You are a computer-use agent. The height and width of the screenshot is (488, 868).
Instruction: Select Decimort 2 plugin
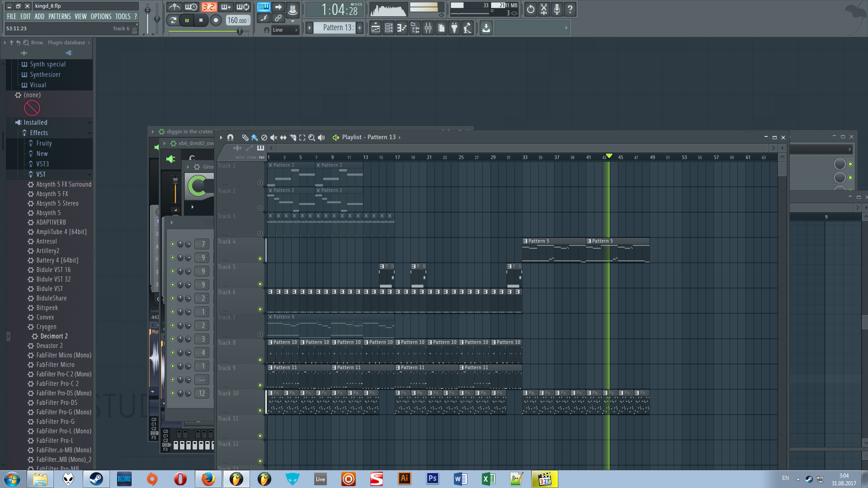point(54,336)
